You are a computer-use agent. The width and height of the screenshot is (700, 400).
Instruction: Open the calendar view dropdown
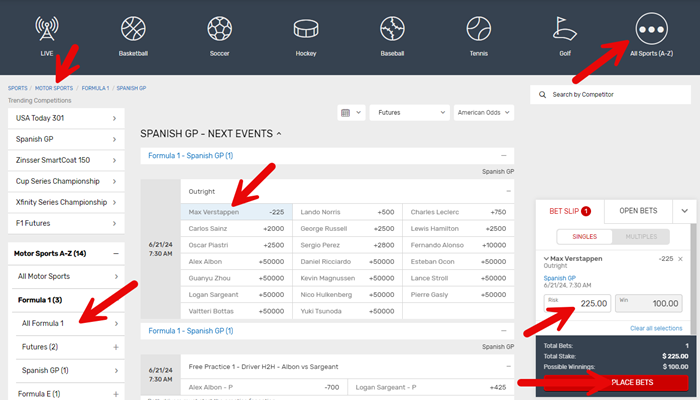350,113
